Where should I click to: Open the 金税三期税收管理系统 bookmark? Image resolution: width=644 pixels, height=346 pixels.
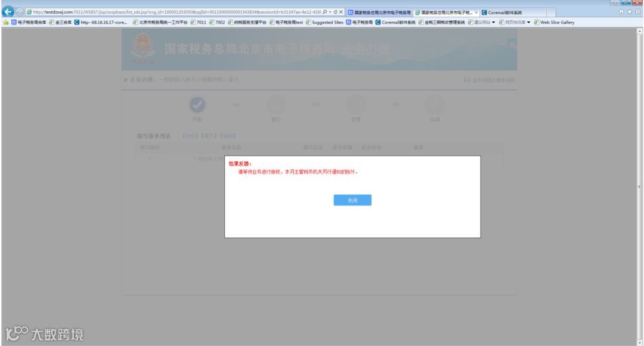coord(442,23)
